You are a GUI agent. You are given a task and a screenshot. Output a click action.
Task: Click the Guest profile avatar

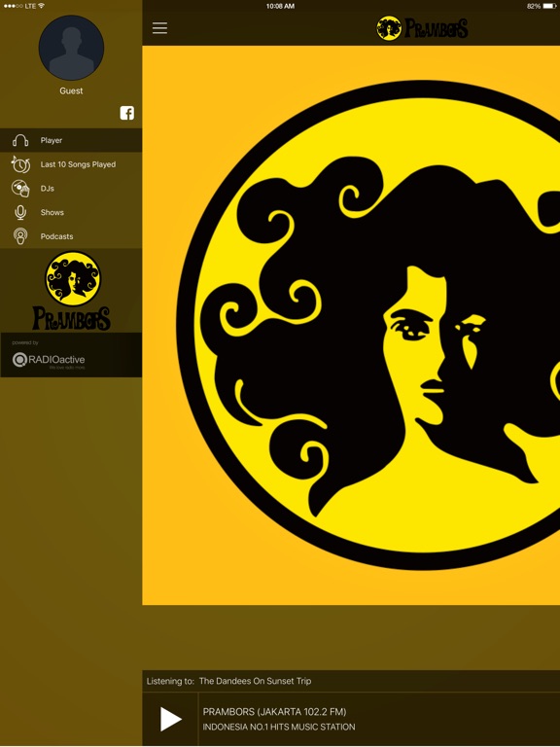[x=71, y=48]
